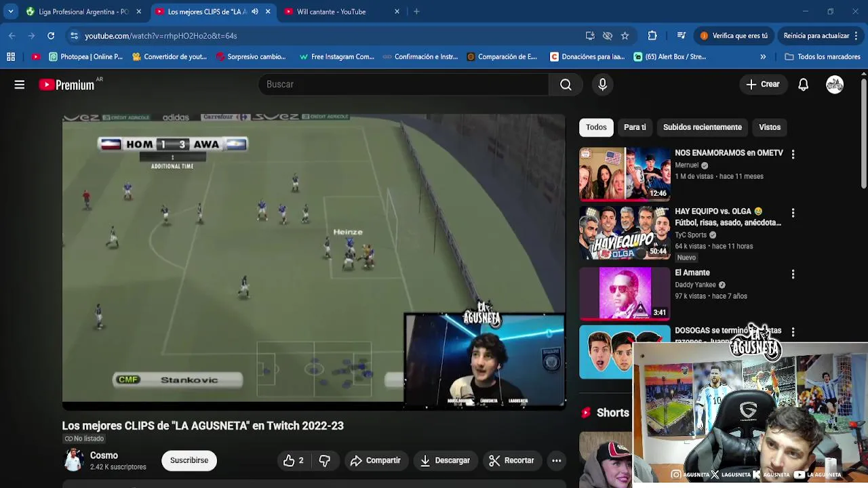This screenshot has height=488, width=868.
Task: Open HAY EQUIPO vs. OLGA thumbnail
Action: point(625,234)
